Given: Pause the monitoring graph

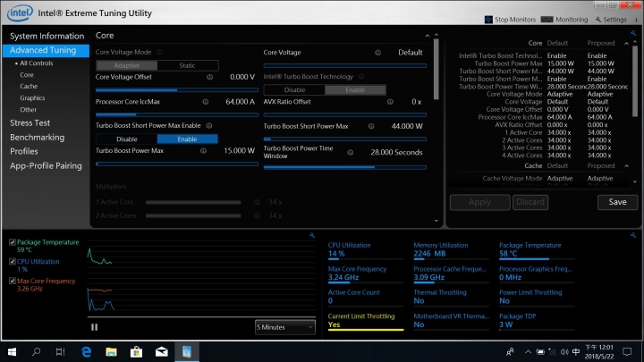Looking at the screenshot, I should click(95, 327).
